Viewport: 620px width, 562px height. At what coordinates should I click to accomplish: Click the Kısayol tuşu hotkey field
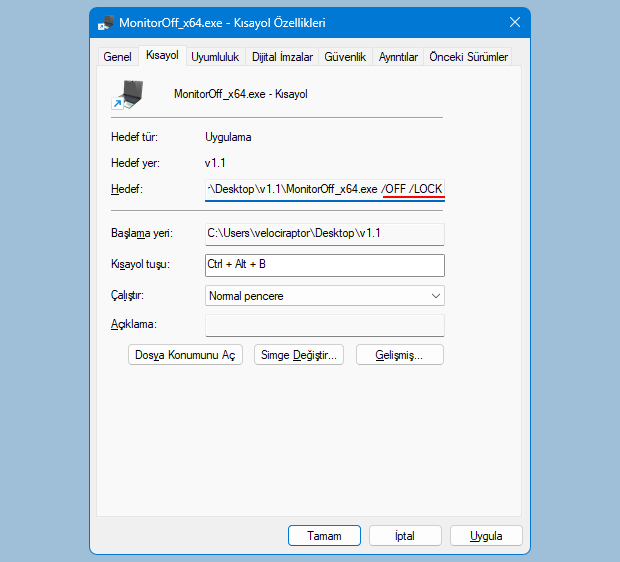[324, 265]
